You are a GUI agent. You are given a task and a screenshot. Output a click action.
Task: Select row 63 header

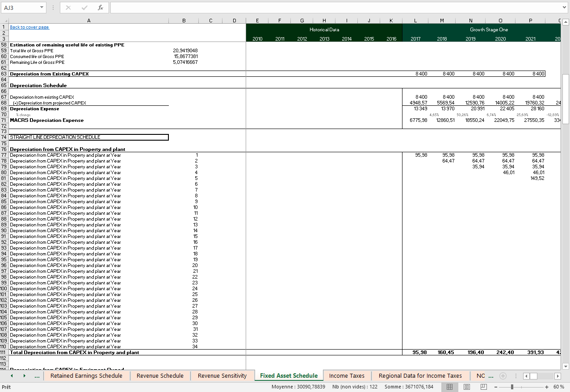pos(4,74)
